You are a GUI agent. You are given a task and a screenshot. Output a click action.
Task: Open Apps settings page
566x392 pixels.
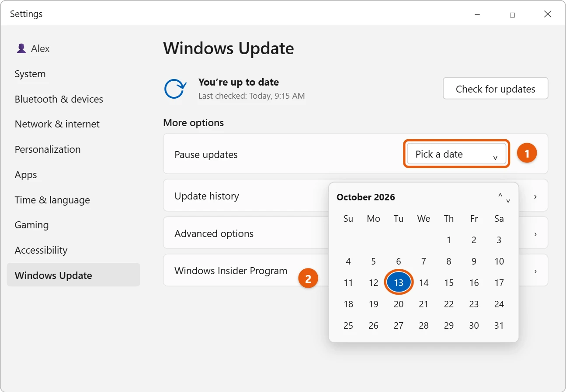point(73,175)
